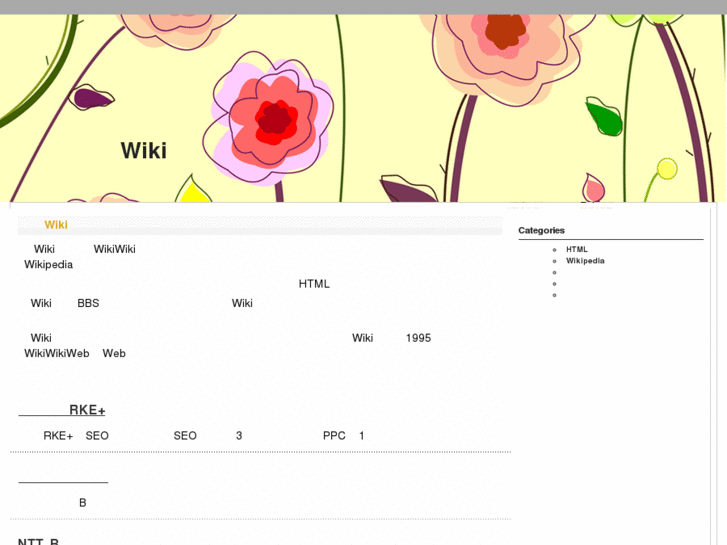Open the RKE+ underlined heading link
727x545 pixels.
pos(62,410)
